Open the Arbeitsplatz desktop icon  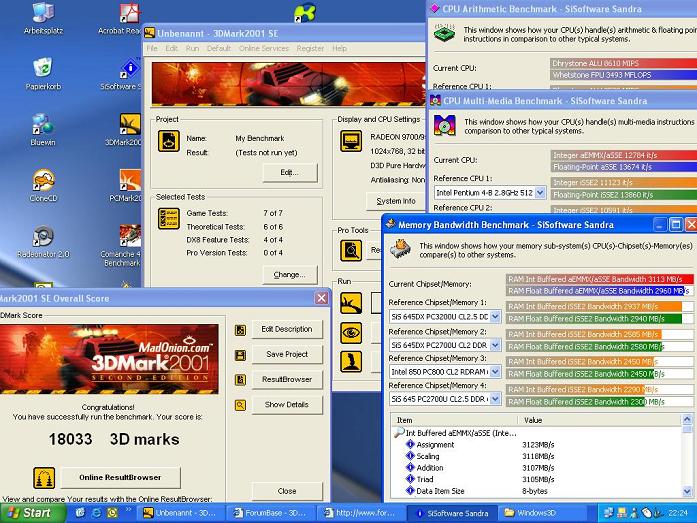pyautogui.click(x=43, y=18)
